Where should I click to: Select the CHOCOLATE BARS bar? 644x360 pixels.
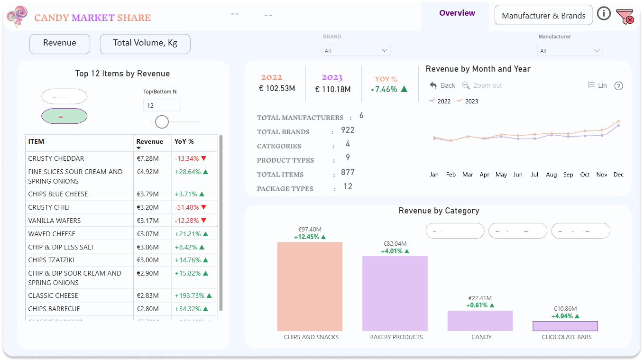coord(565,326)
